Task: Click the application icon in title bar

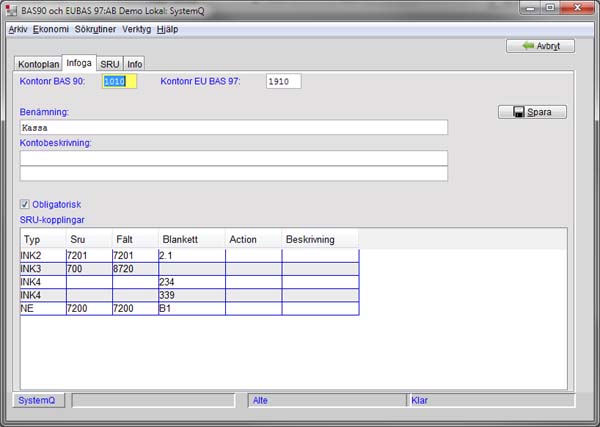Action: pos(11,10)
